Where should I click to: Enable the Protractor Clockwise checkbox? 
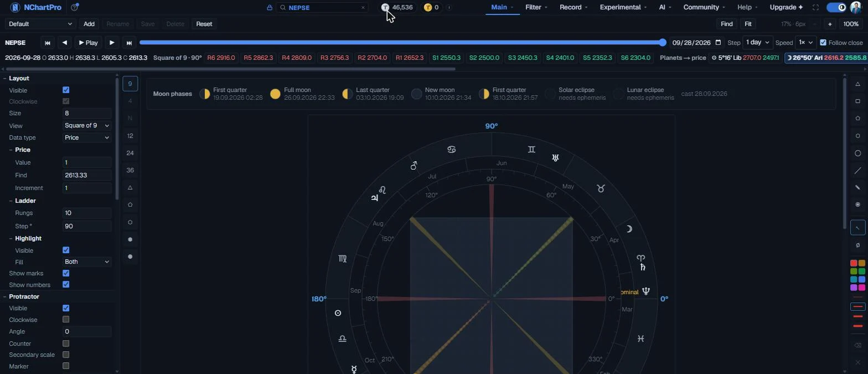point(66,319)
